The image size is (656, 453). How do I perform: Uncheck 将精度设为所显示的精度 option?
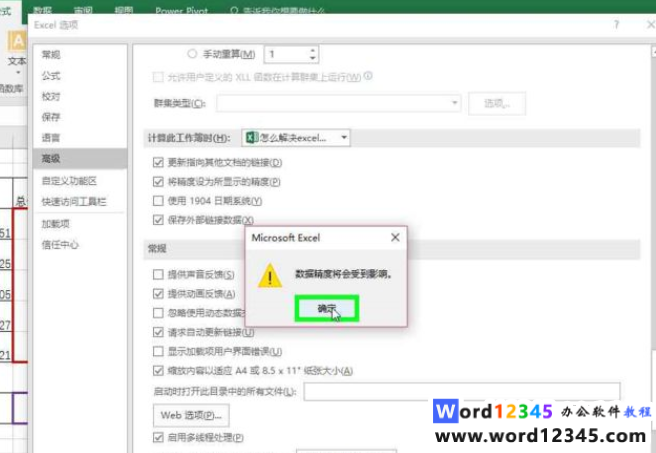tap(158, 181)
